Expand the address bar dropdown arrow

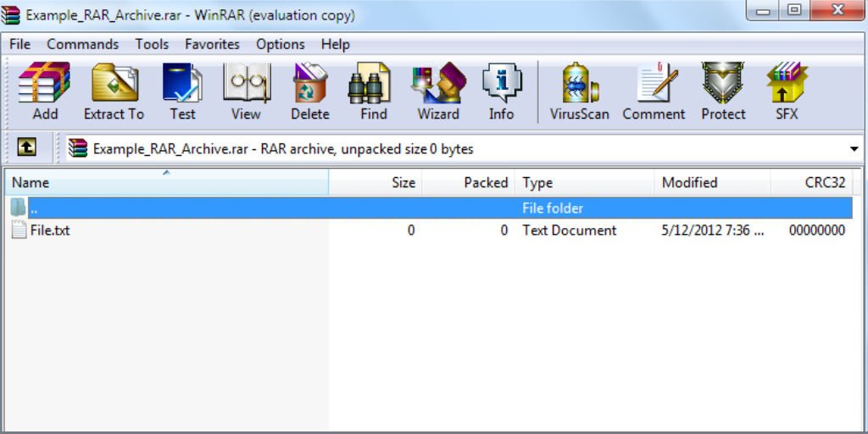(854, 149)
